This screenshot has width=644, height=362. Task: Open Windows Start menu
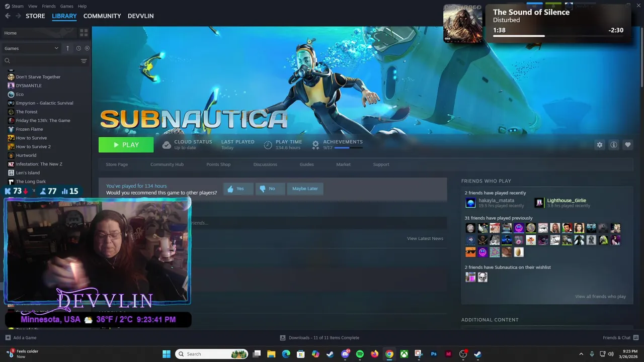[166, 354]
